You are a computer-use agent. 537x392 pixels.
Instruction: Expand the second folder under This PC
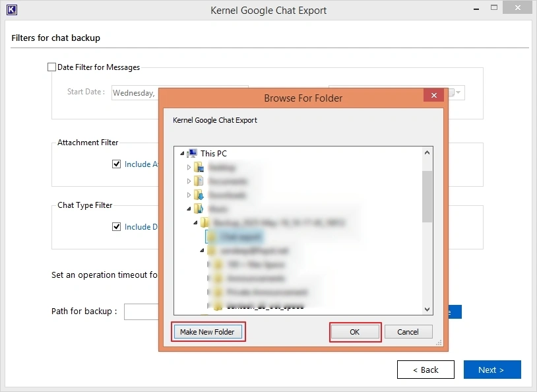pos(189,181)
